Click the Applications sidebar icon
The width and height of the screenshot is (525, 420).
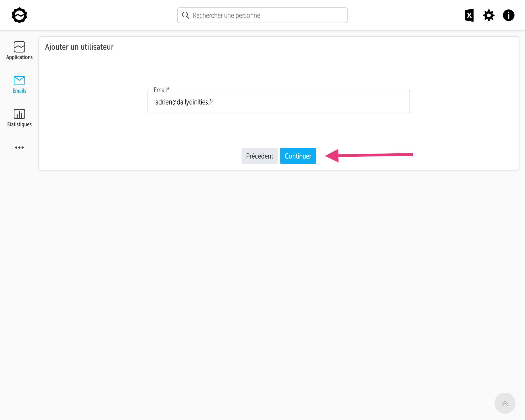point(19,47)
